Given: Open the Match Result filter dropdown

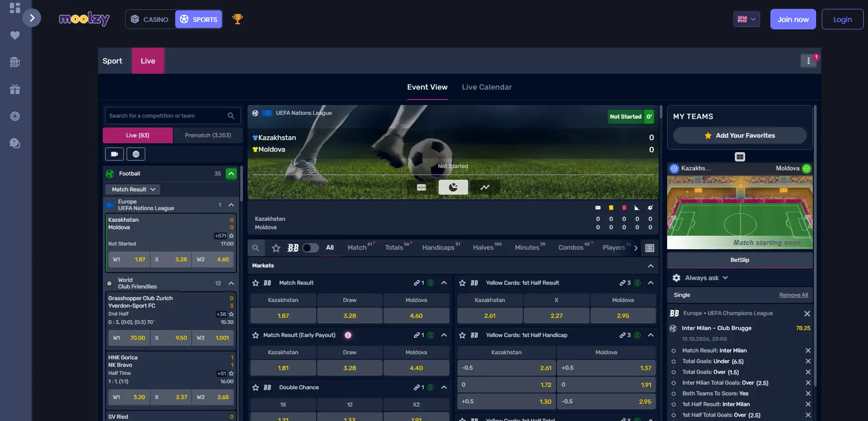Looking at the screenshot, I should tap(133, 189).
